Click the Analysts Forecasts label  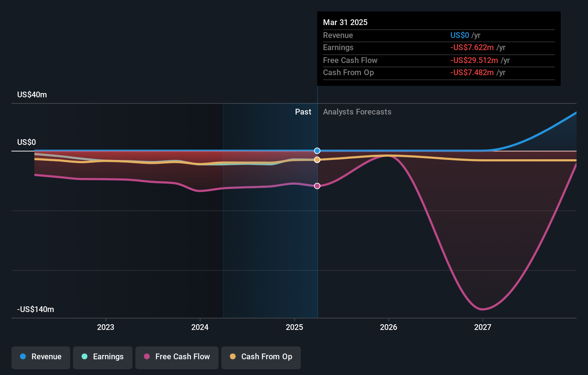click(x=357, y=112)
